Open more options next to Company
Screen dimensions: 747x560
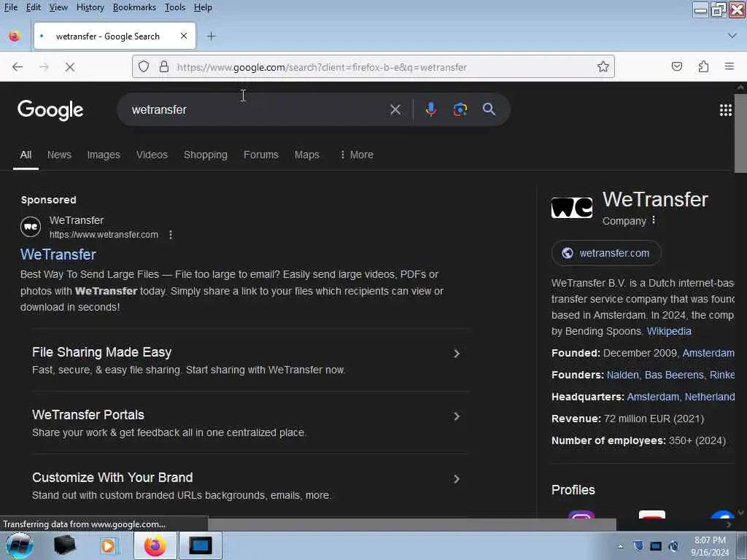click(x=654, y=220)
